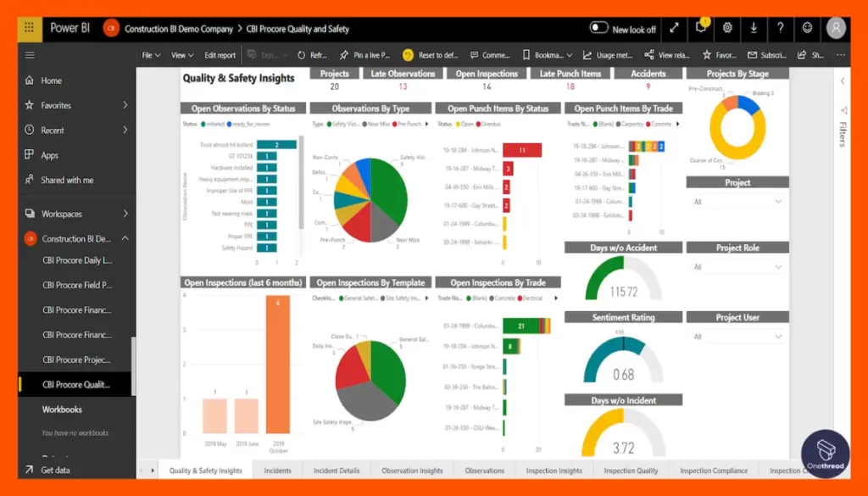The height and width of the screenshot is (496, 868).
Task: Click the Johnson N. red bar labeled 11
Action: point(522,150)
